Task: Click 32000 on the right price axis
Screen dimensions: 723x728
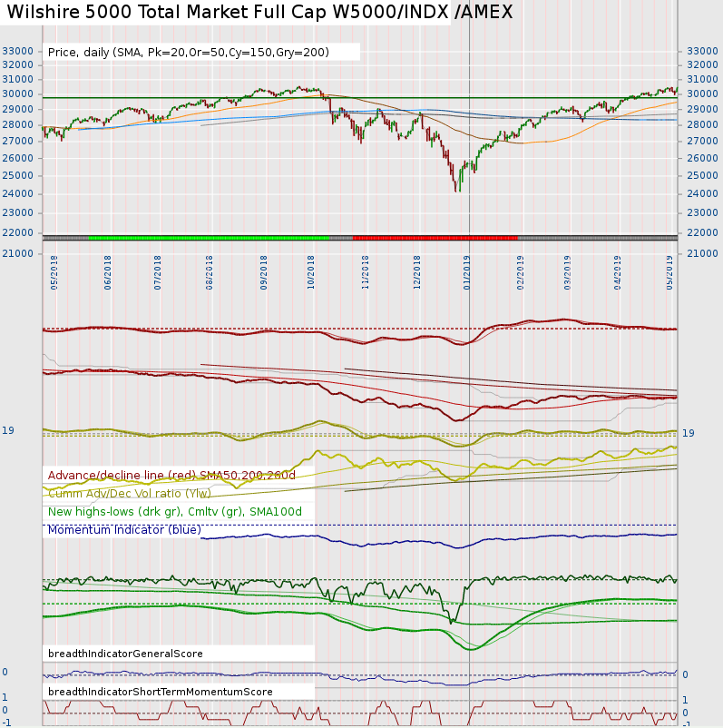Action: click(702, 64)
